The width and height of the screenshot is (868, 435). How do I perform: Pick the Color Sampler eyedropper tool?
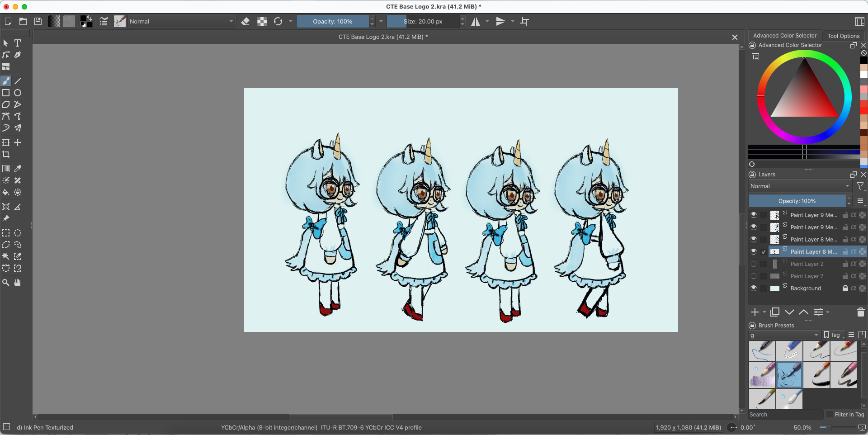click(18, 169)
